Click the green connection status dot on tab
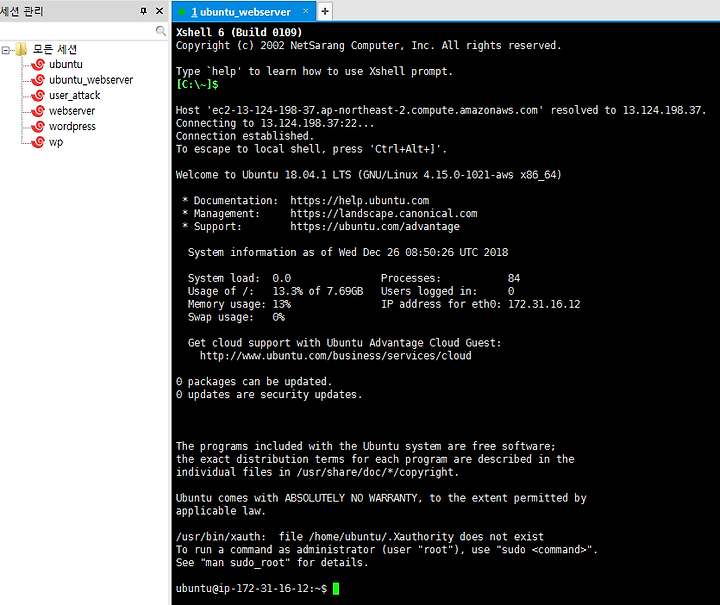This screenshot has height=605, width=720. [182, 12]
